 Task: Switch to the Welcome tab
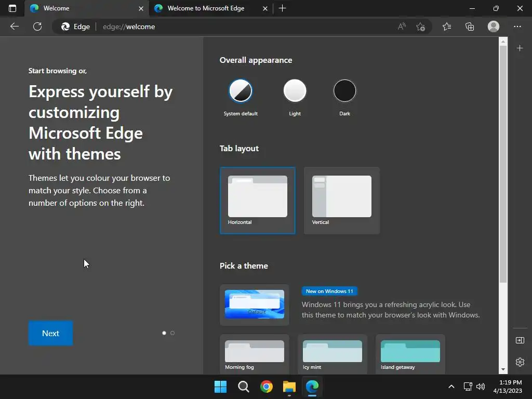87,8
